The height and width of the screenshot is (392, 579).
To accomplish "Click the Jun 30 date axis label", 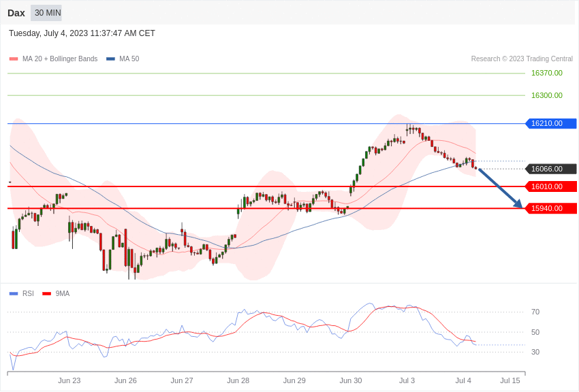I will [351, 380].
